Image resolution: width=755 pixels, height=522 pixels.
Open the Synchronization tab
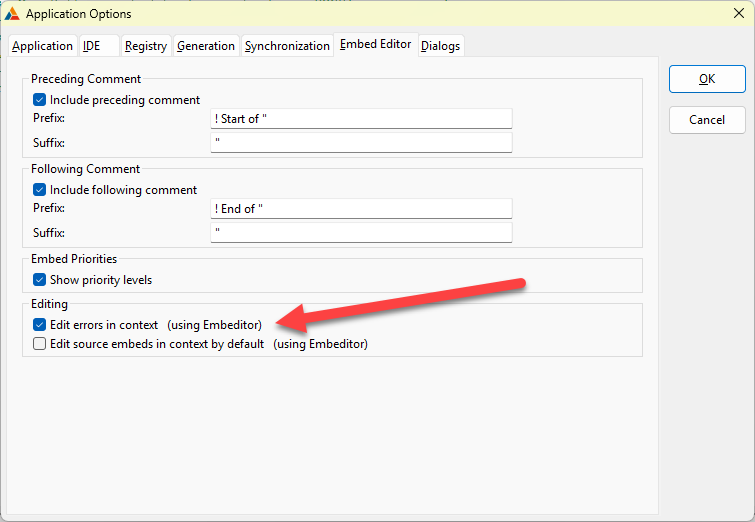pos(287,46)
